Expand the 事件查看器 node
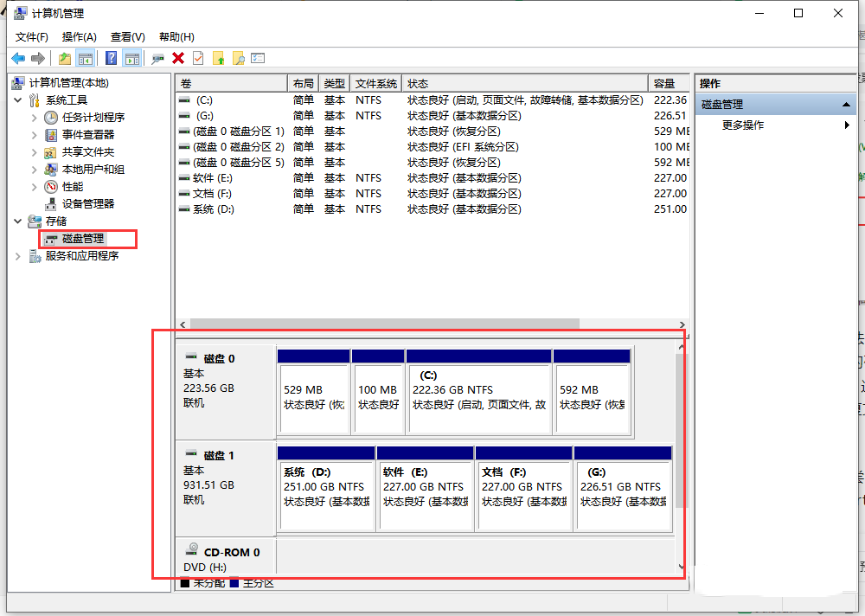The height and width of the screenshot is (616, 865). tap(35, 135)
